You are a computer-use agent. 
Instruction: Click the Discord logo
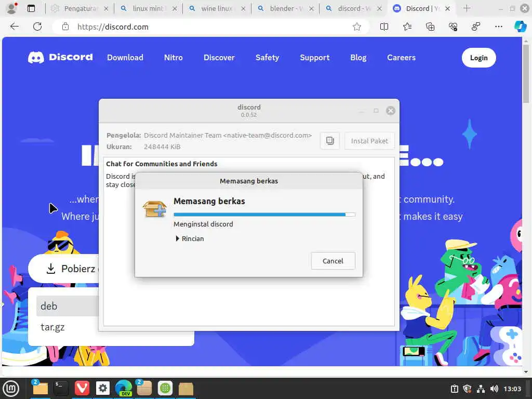(60, 57)
